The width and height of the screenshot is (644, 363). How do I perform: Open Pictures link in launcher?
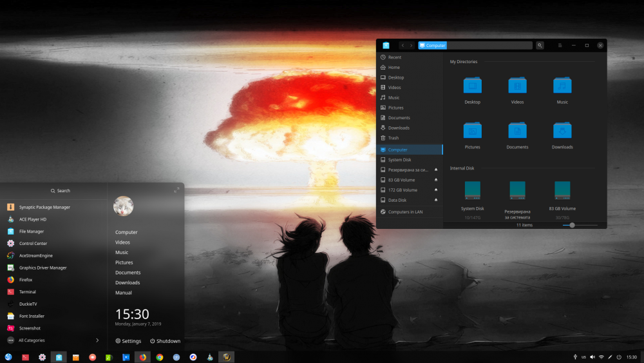click(124, 262)
